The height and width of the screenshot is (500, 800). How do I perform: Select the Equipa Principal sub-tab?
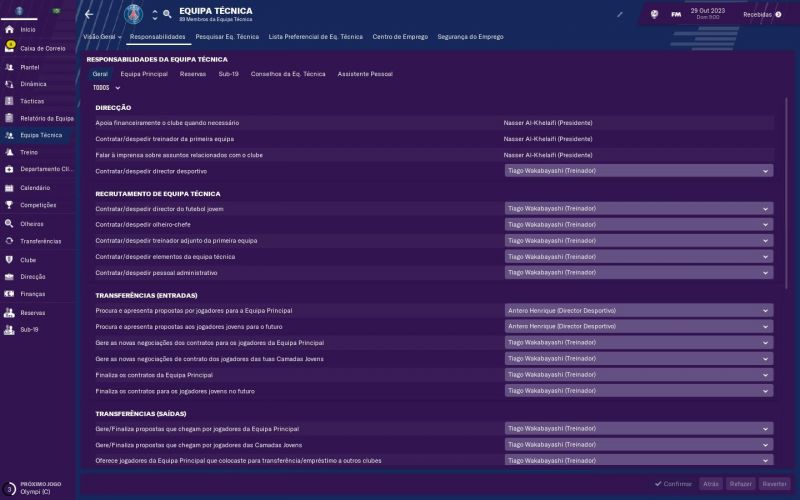pyautogui.click(x=144, y=74)
